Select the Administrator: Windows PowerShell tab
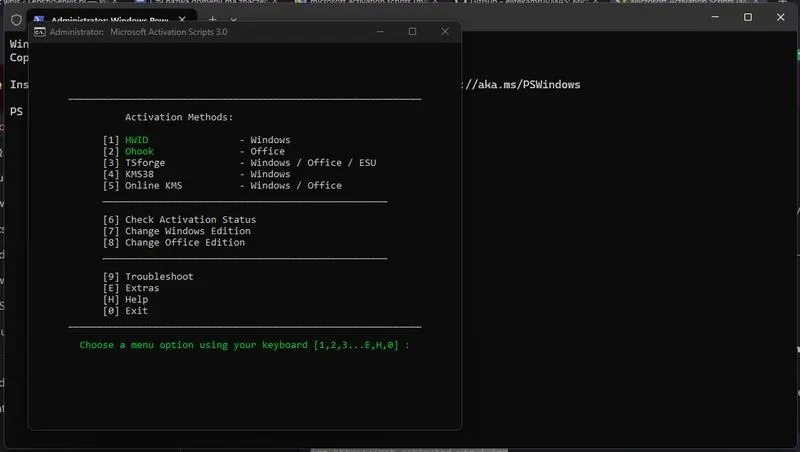Image resolution: width=800 pixels, height=452 pixels. (111, 19)
